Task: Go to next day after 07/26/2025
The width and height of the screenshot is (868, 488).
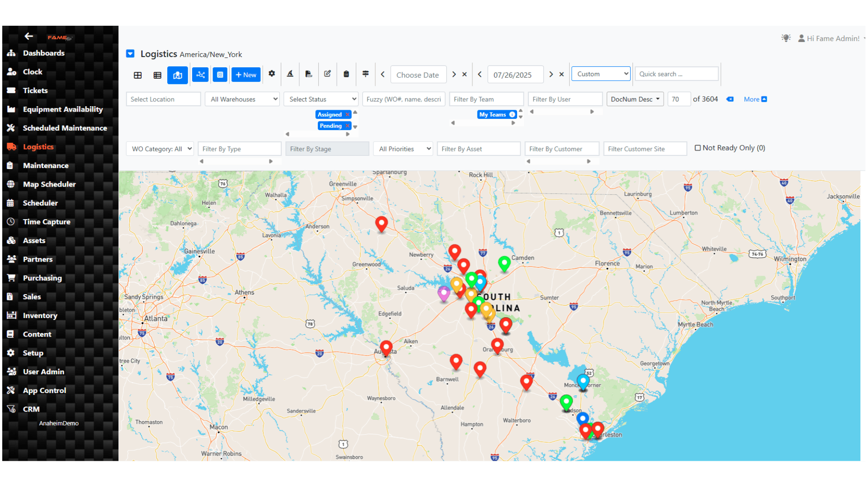Action: point(551,74)
